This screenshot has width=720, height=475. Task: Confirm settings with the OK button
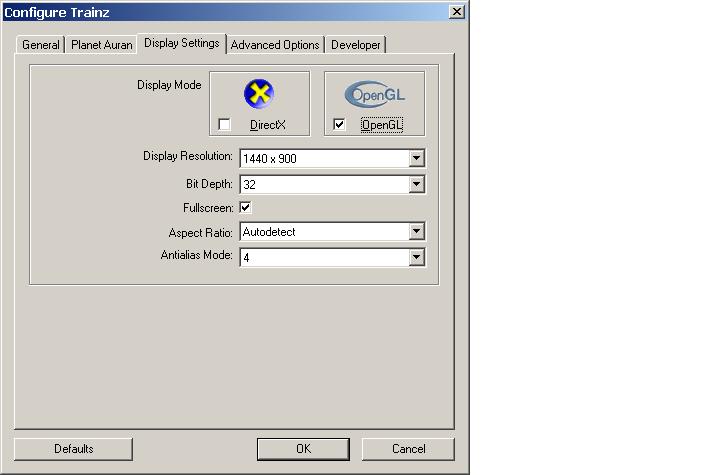pos(303,449)
